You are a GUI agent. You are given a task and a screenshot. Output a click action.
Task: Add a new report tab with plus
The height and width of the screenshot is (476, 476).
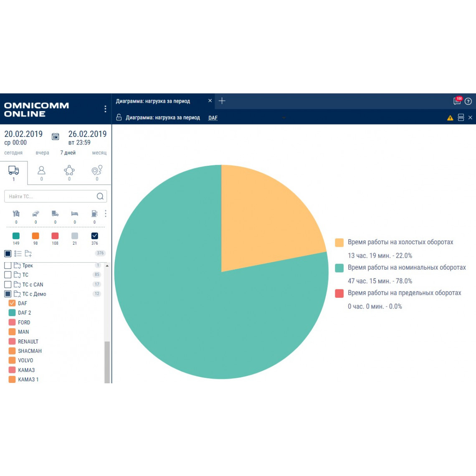(x=222, y=101)
